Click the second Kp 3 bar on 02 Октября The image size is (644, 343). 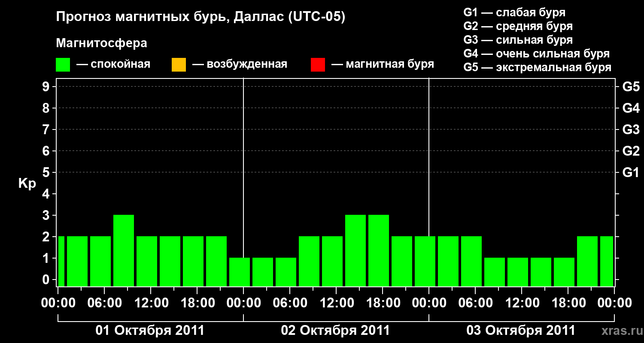[379, 250]
